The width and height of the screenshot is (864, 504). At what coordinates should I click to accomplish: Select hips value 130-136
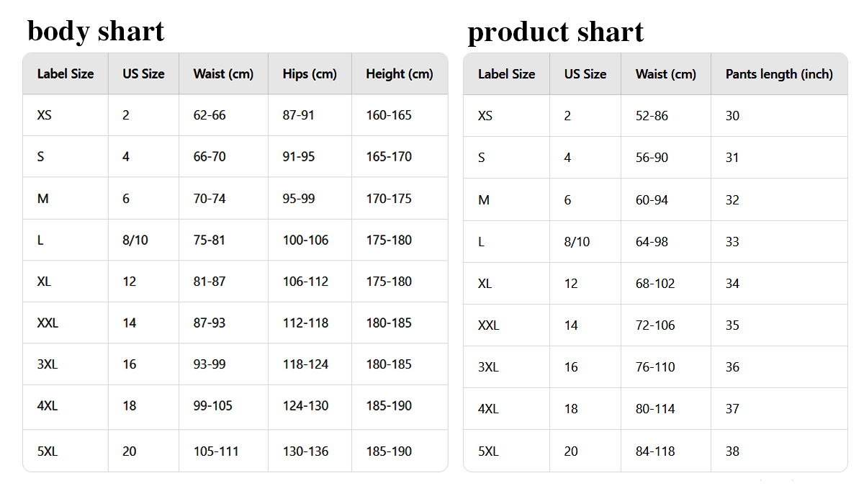pos(305,451)
